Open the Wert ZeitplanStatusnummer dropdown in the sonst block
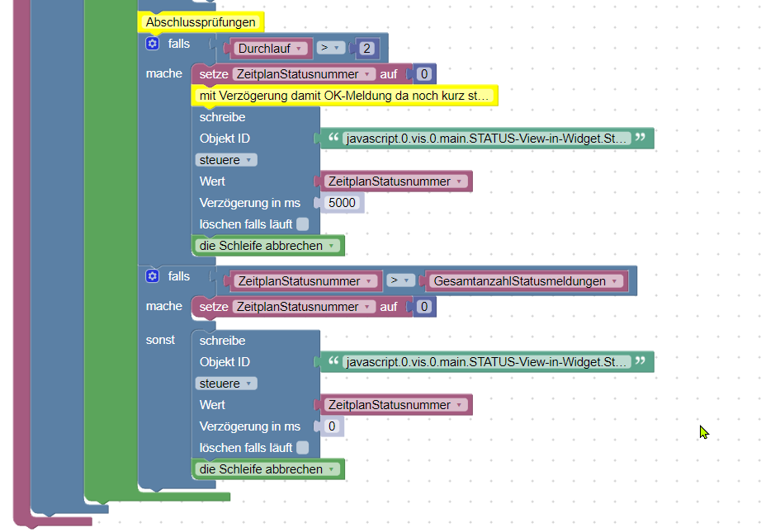This screenshot has width=761, height=532. 396,405
